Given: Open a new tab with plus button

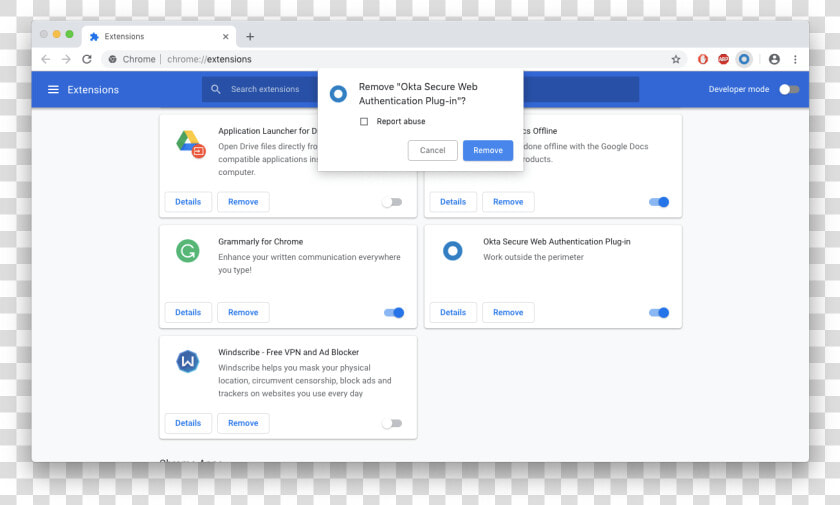Looking at the screenshot, I should tap(250, 36).
